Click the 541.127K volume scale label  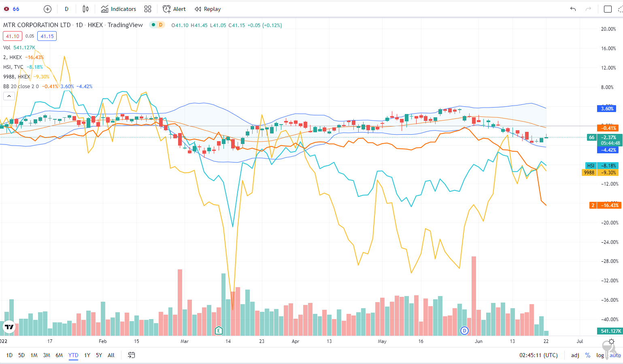pyautogui.click(x=610, y=331)
